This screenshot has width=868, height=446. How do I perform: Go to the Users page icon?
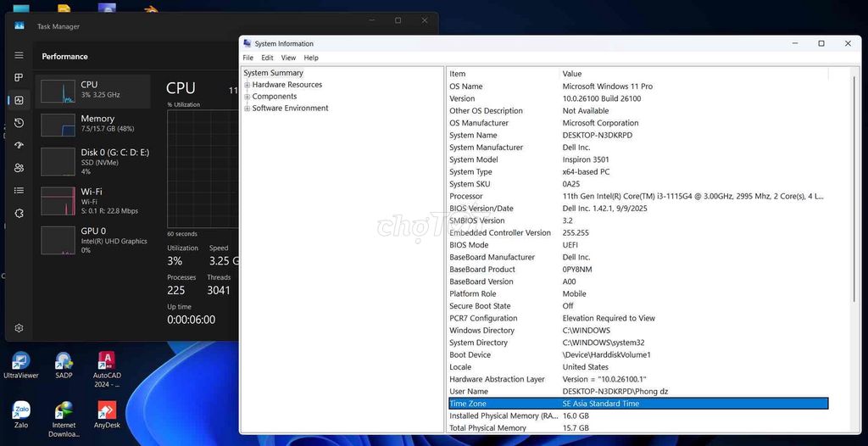tap(19, 168)
